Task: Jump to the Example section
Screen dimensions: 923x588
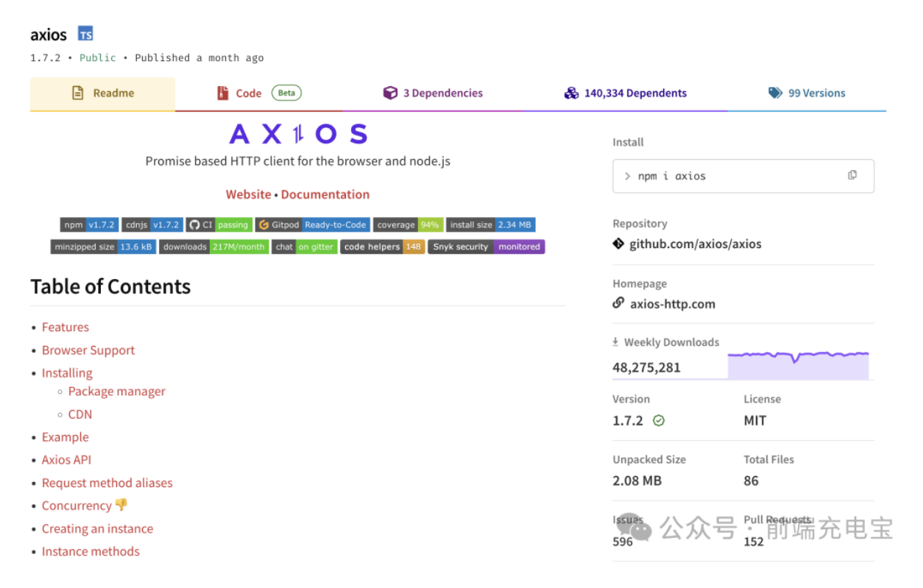Action: [65, 437]
